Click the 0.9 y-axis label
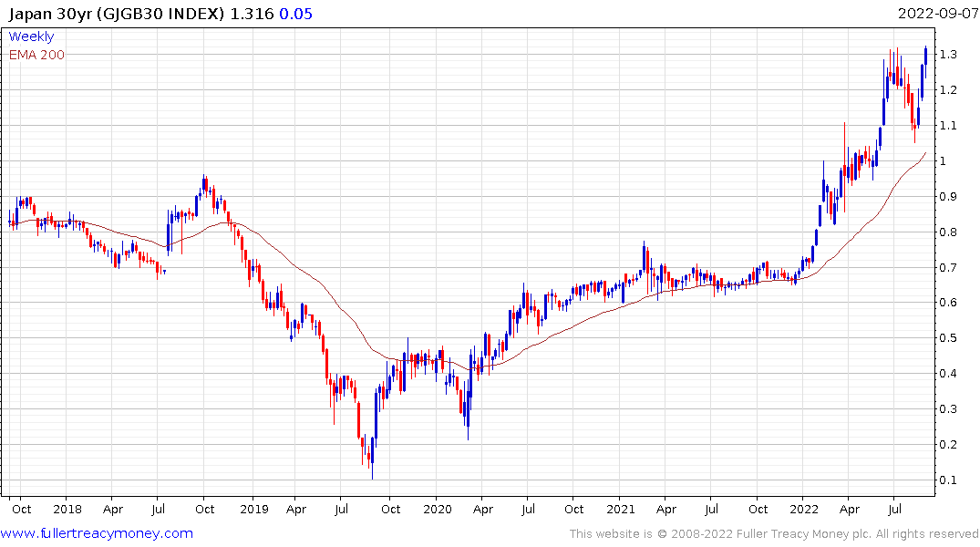Screen dimensions: 980x547 (948, 196)
